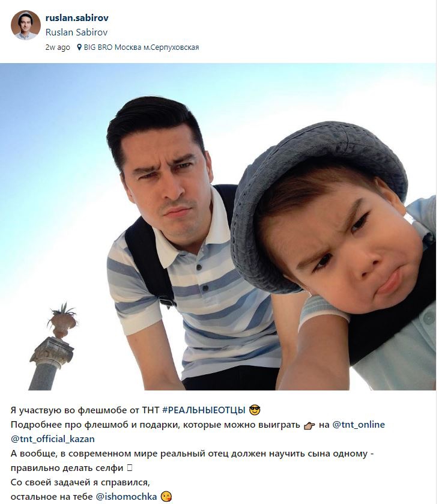
Task: Click the 2w ago timestamp
Action: tap(58, 47)
